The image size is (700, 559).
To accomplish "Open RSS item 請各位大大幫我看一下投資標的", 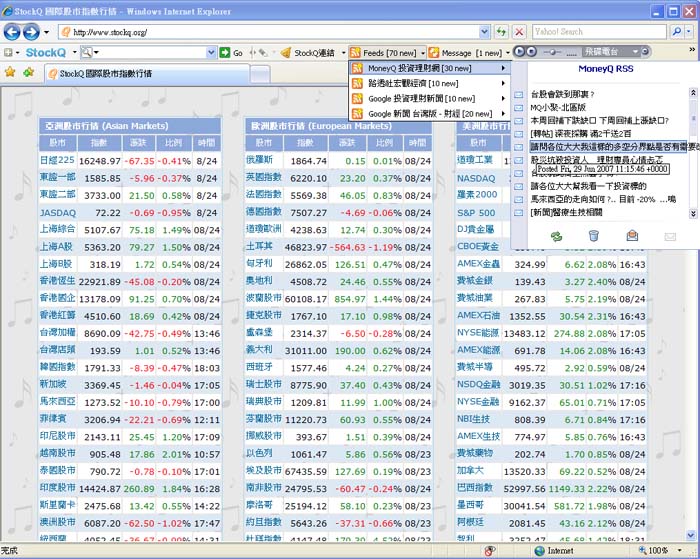I will pyautogui.click(x=588, y=186).
